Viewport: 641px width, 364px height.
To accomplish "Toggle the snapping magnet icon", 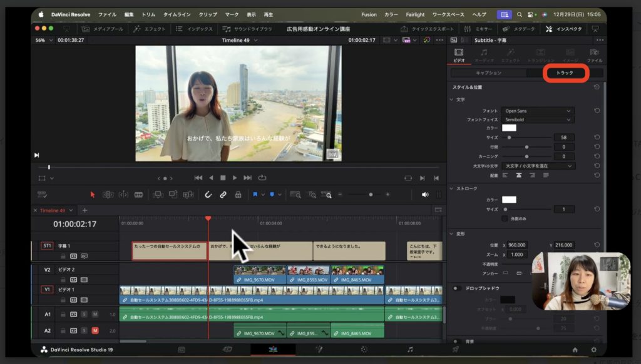I will (208, 195).
